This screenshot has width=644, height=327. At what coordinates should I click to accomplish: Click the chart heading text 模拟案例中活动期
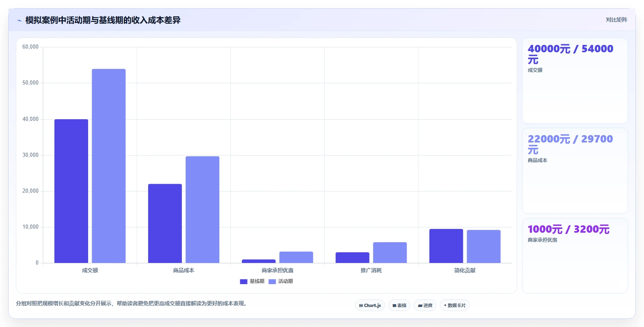(x=58, y=20)
